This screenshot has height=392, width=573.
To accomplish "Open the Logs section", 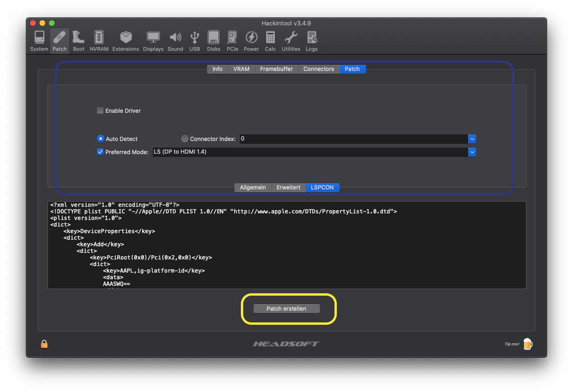I will click(x=311, y=41).
